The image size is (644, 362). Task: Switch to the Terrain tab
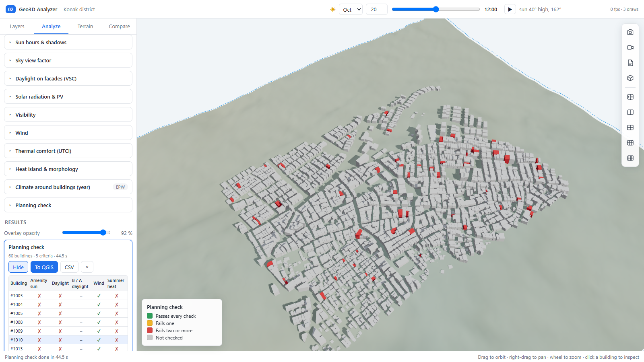coord(85,27)
